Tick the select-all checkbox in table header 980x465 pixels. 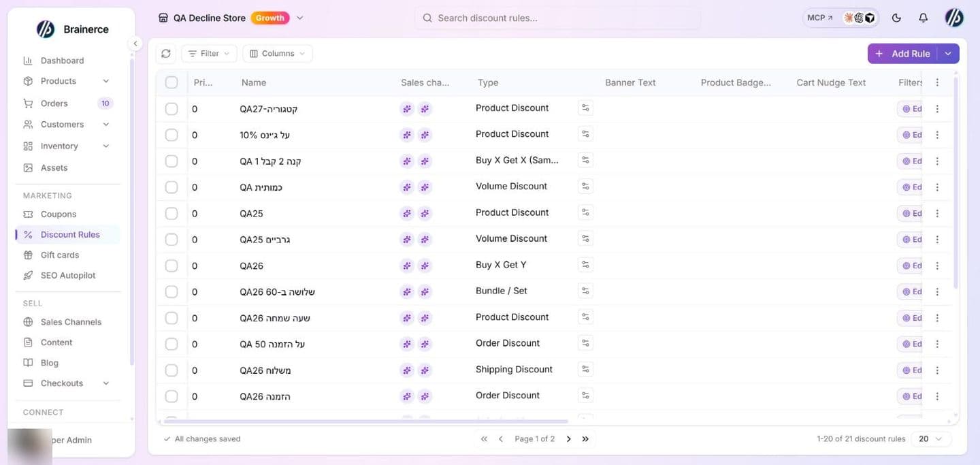pos(171,82)
